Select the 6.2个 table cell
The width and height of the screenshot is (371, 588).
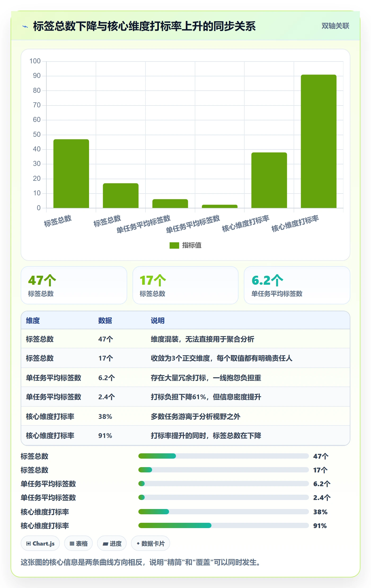(x=107, y=378)
